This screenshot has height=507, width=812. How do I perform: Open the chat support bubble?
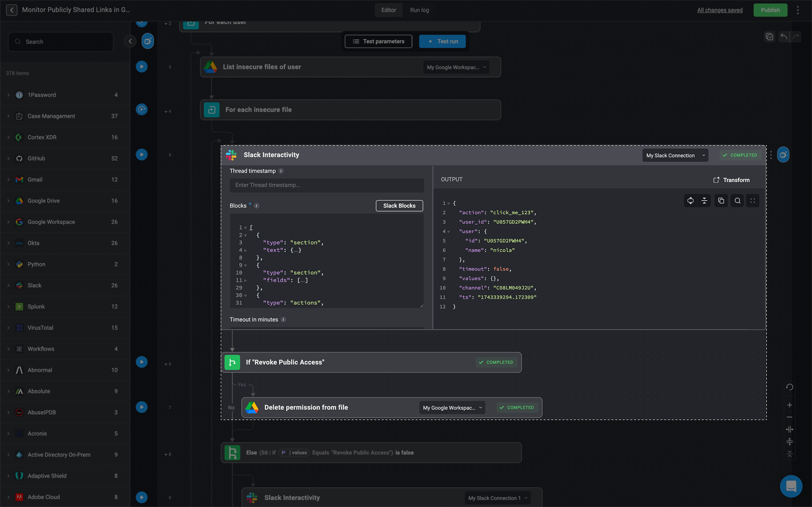click(791, 486)
